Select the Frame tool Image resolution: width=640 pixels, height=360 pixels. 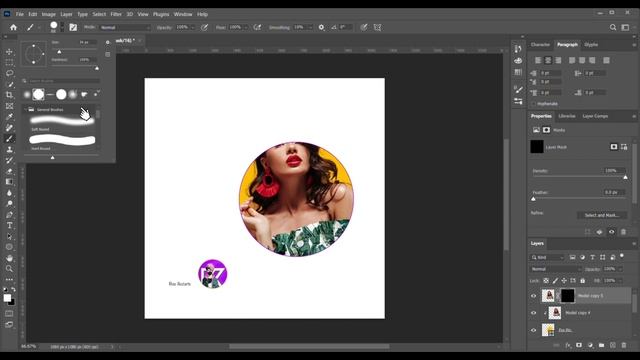[x=9, y=106]
